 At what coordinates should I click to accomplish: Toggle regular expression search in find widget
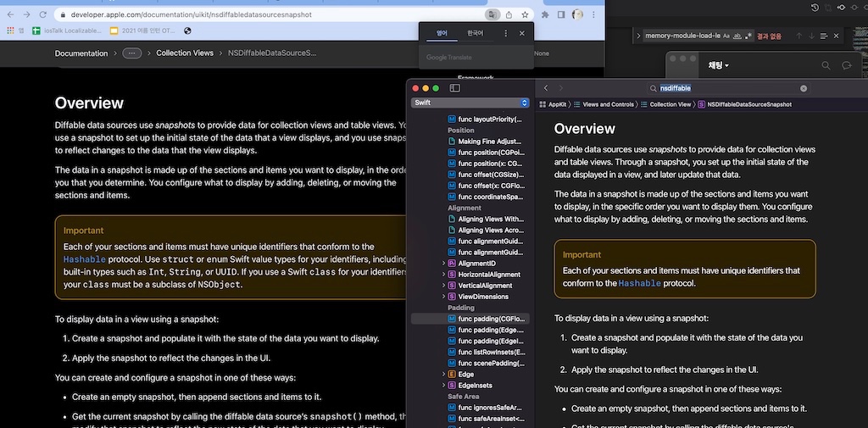[748, 36]
